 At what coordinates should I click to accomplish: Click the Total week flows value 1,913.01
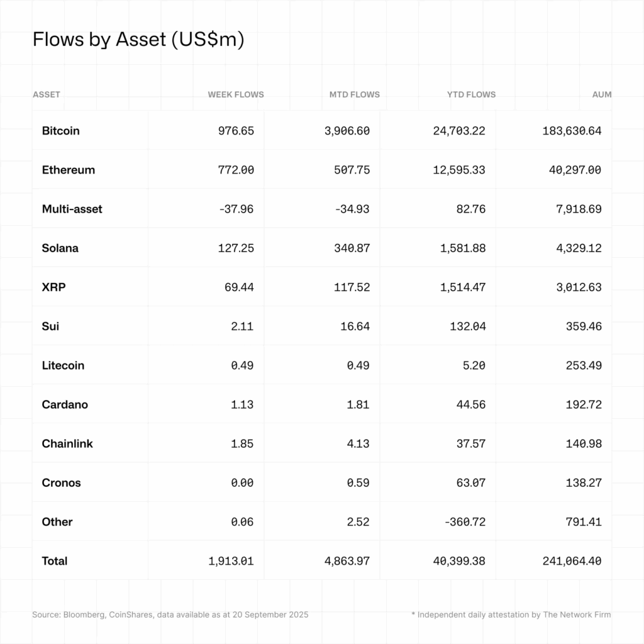click(231, 561)
